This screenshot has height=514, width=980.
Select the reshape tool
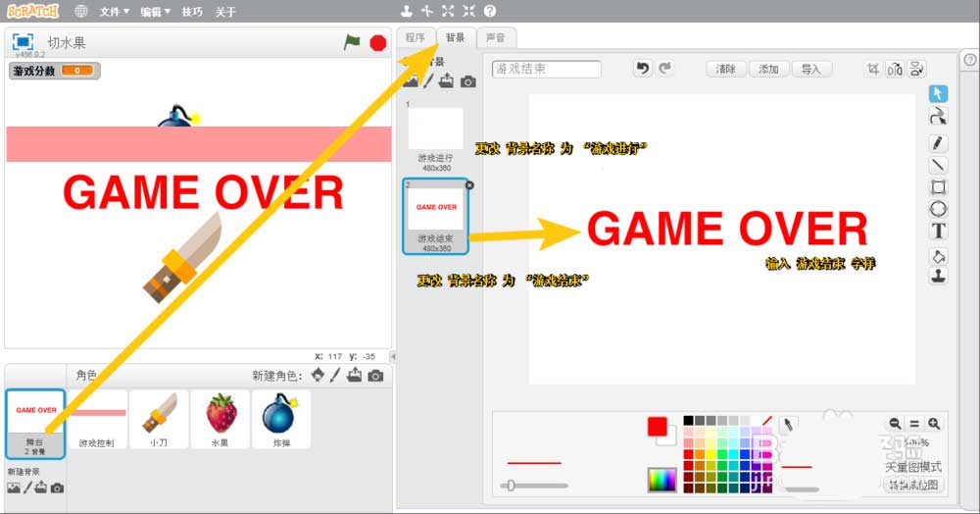(938, 116)
